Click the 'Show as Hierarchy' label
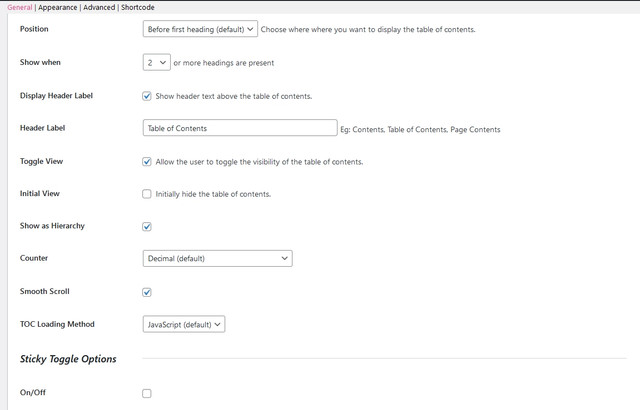This screenshot has width=640, height=410. 52,226
